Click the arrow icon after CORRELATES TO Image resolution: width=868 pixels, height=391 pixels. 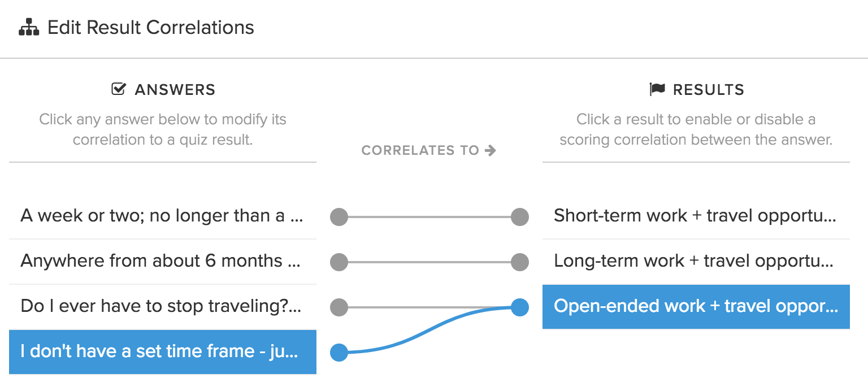pyautogui.click(x=490, y=150)
